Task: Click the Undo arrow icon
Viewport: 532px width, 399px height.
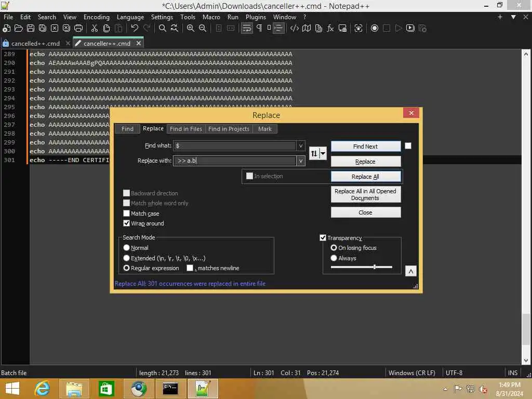Action: point(135,28)
